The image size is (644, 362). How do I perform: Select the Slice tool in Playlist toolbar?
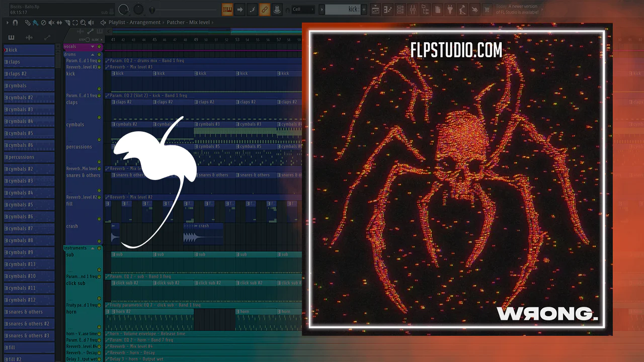click(x=67, y=23)
